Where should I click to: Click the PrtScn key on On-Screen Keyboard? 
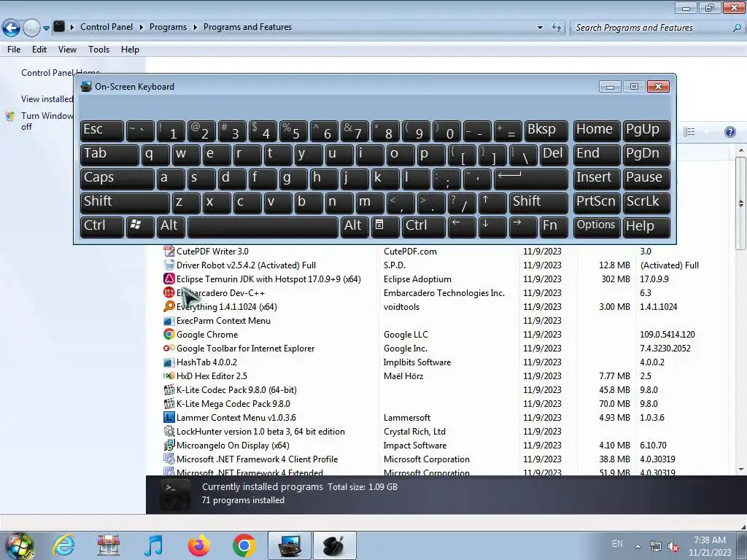tap(597, 202)
